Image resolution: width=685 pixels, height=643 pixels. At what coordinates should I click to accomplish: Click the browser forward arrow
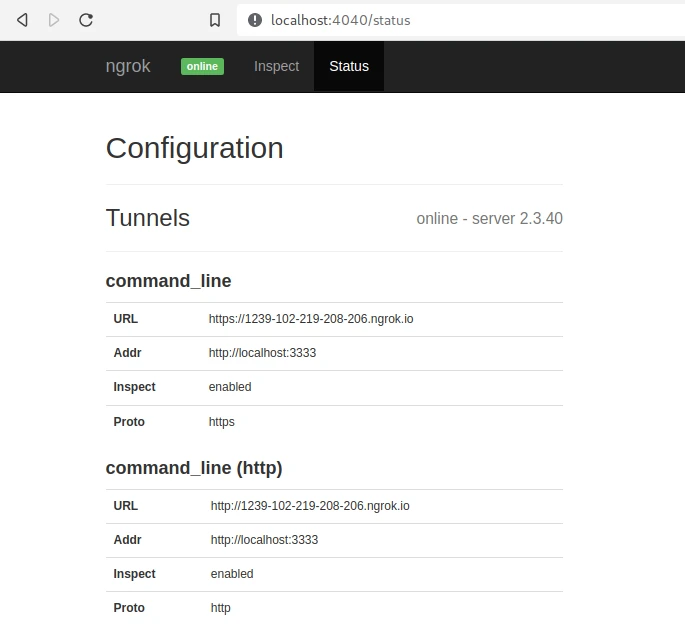(x=54, y=20)
